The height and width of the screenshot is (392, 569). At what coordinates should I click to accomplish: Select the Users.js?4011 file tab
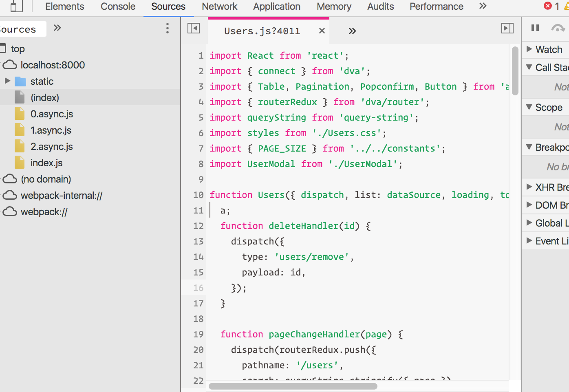tap(262, 31)
